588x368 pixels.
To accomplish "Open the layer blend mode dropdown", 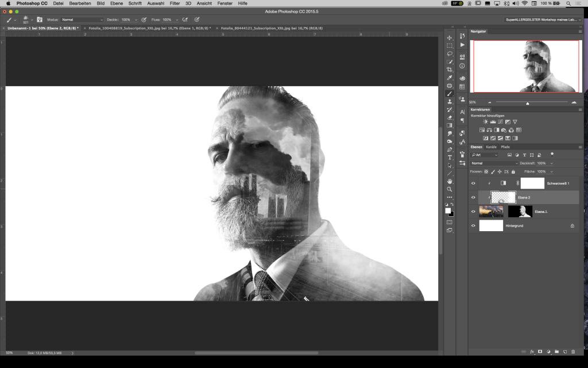I will pyautogui.click(x=494, y=163).
